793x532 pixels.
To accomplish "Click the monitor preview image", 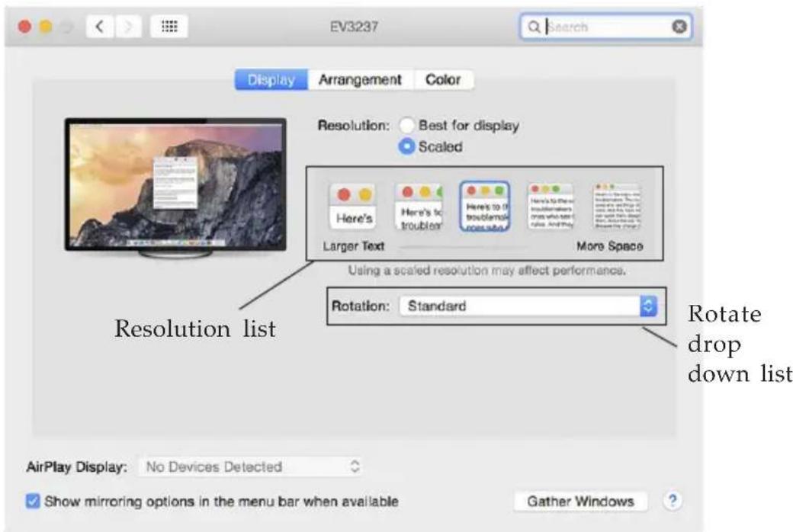I will 175,187.
